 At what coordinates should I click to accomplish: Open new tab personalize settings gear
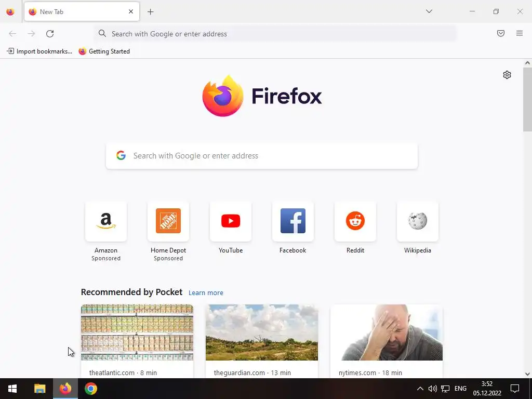coord(507,75)
